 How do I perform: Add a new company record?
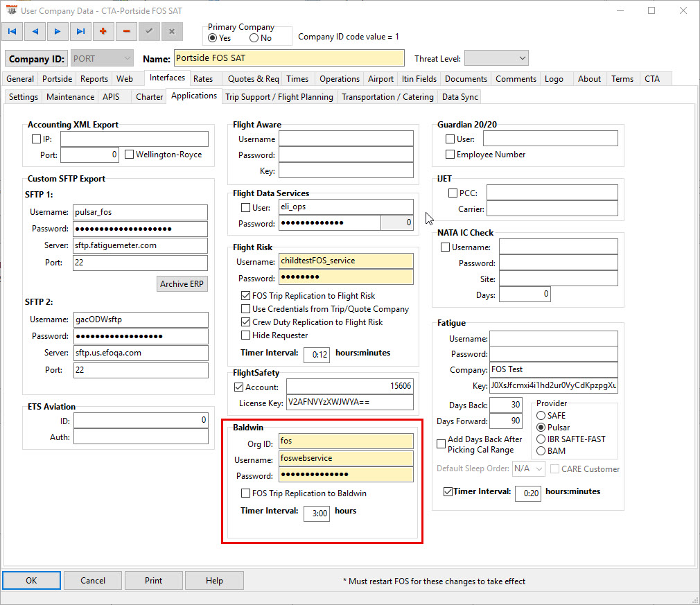pyautogui.click(x=103, y=31)
